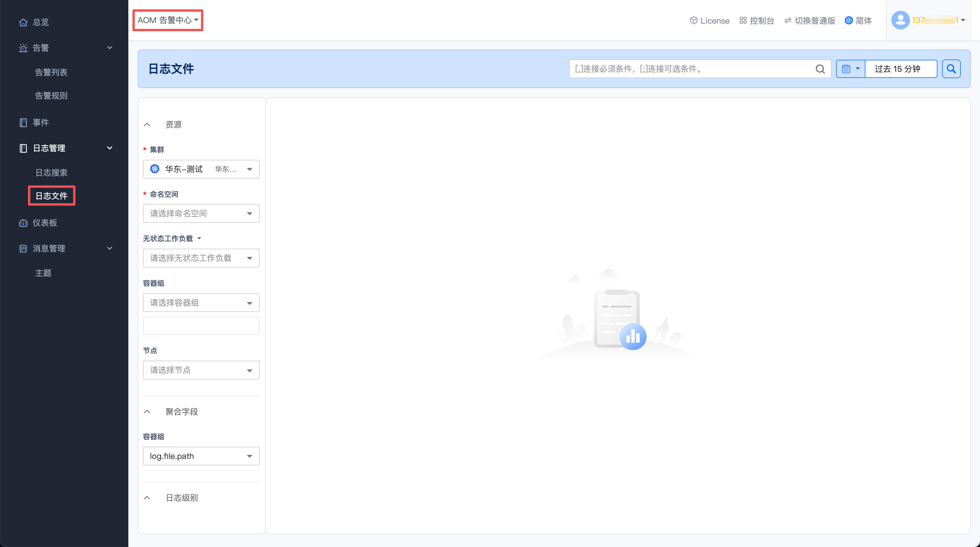980x547 pixels.
Task: Go to 日志搜索 in sidebar
Action: point(51,173)
